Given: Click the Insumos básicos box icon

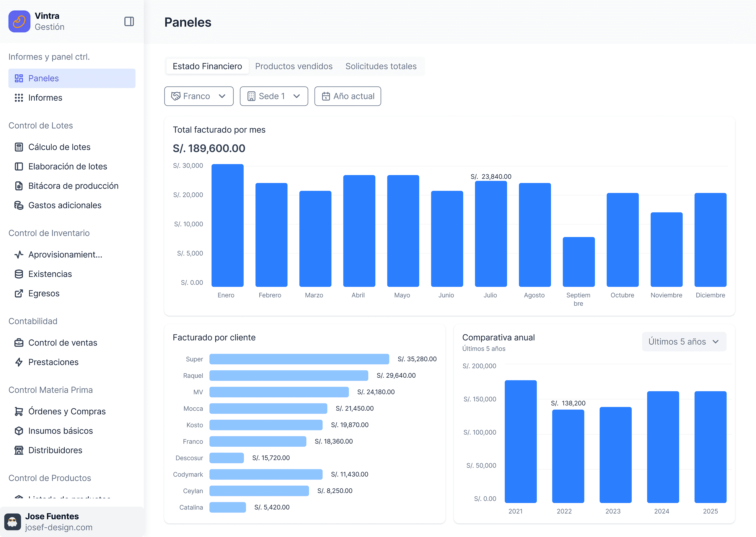Looking at the screenshot, I should click(19, 431).
